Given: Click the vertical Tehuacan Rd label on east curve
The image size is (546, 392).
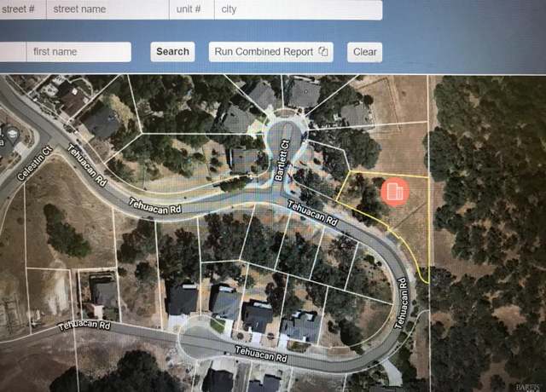Looking at the screenshot, I should point(401,303).
